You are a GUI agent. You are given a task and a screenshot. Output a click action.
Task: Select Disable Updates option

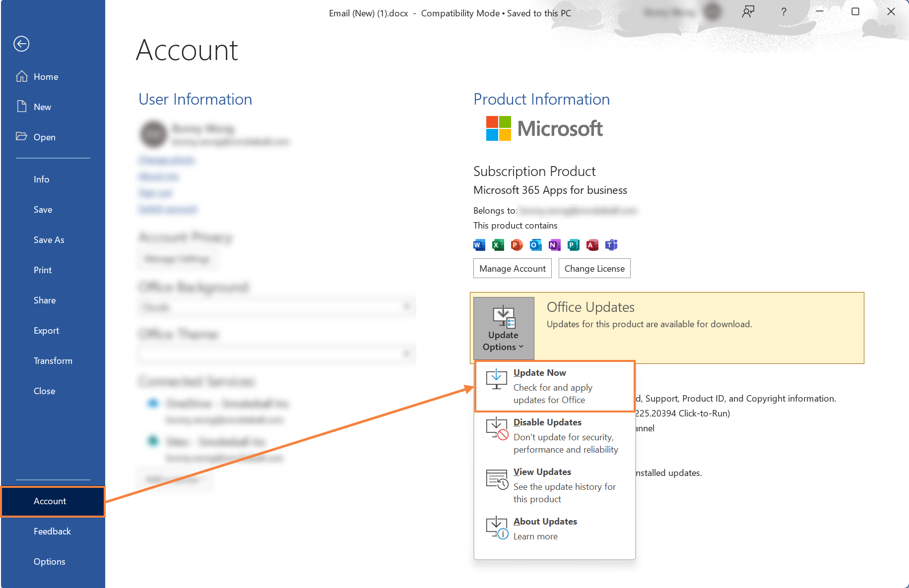click(555, 436)
